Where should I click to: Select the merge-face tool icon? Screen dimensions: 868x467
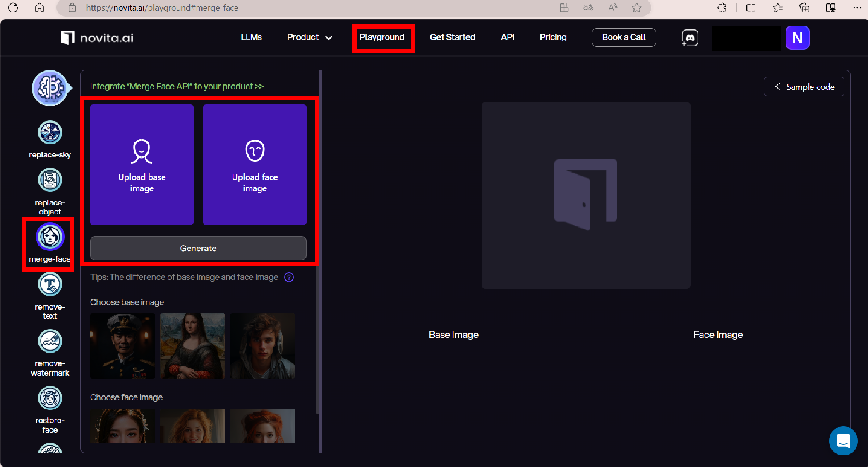tap(50, 237)
